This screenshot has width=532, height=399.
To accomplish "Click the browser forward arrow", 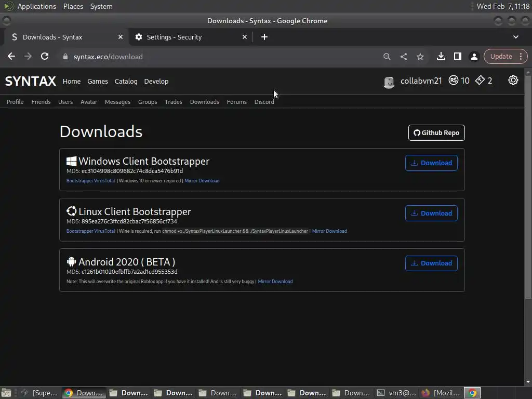I will pyautogui.click(x=28, y=56).
